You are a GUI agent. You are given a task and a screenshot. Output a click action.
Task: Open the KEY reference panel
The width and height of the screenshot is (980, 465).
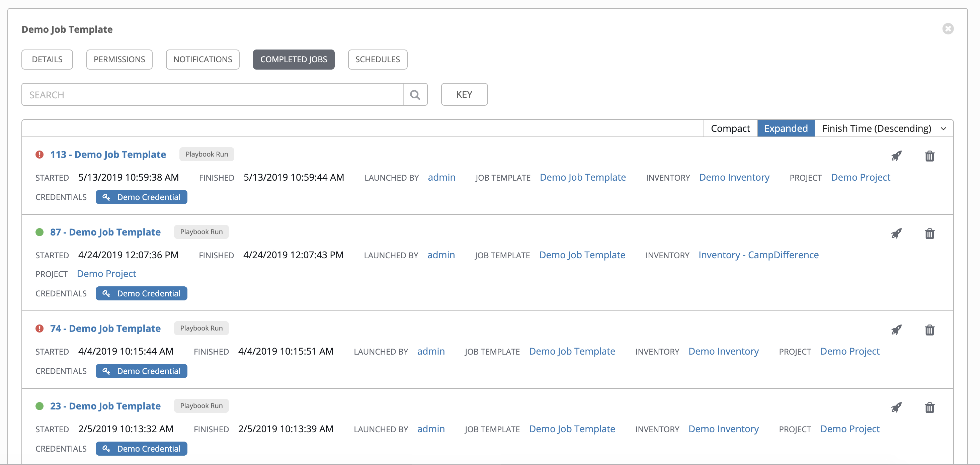click(464, 94)
